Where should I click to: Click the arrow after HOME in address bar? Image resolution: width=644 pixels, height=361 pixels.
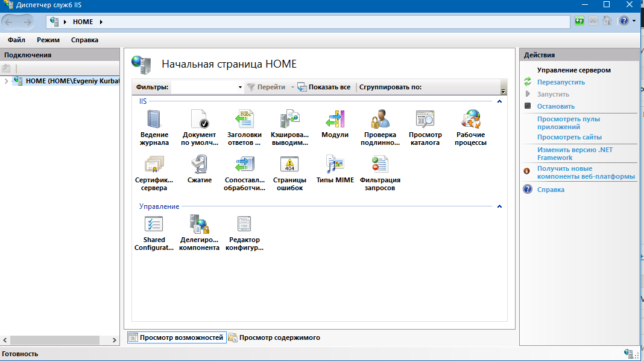coord(101,22)
